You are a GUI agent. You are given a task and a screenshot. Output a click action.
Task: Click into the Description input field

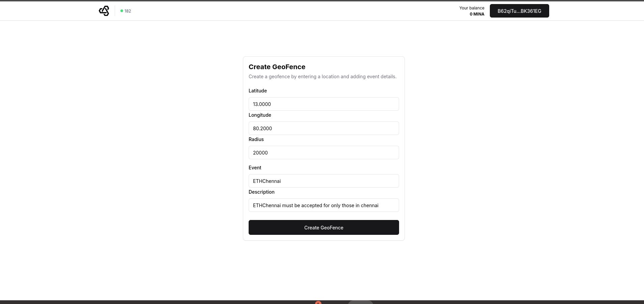pyautogui.click(x=324, y=205)
